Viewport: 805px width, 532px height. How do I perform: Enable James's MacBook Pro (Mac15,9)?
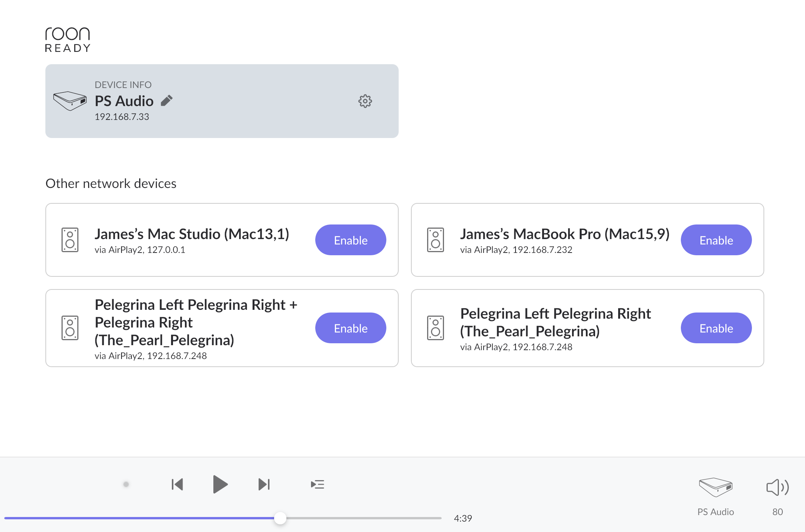pos(716,240)
